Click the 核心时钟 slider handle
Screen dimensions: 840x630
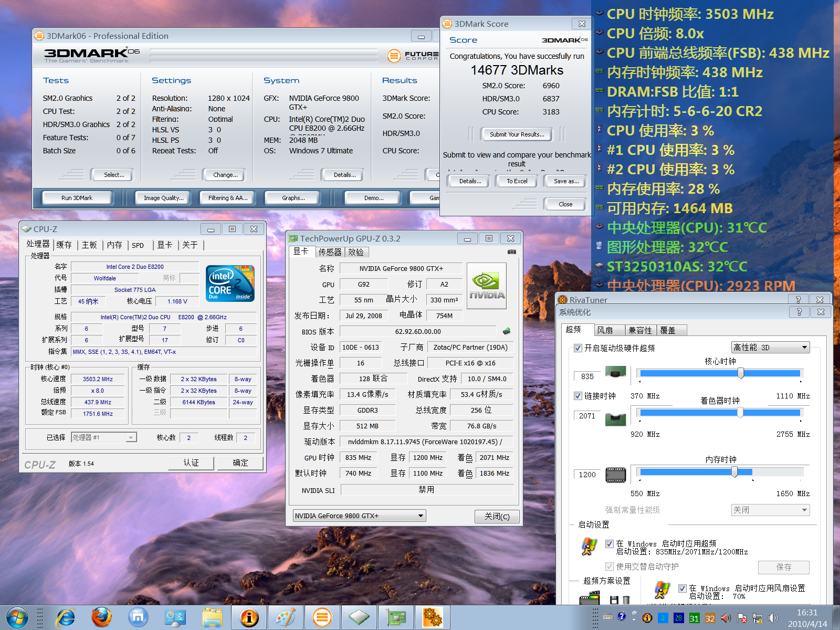tap(741, 373)
